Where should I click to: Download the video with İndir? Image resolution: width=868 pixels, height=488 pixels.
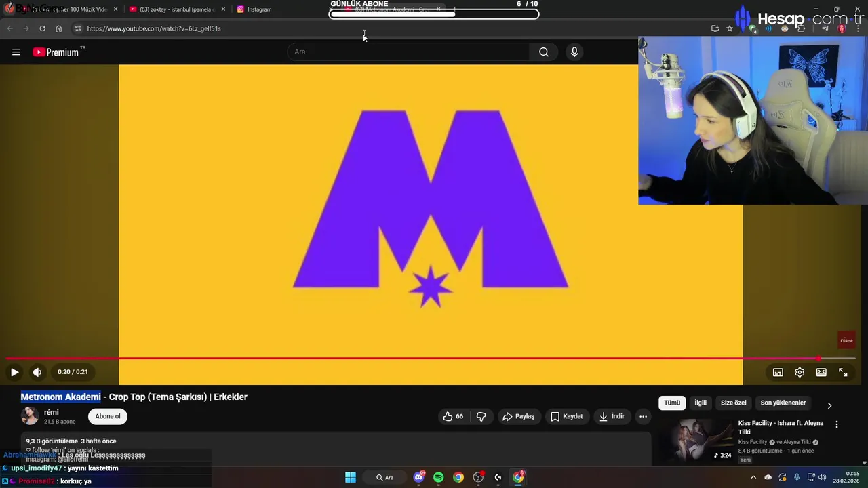click(612, 416)
